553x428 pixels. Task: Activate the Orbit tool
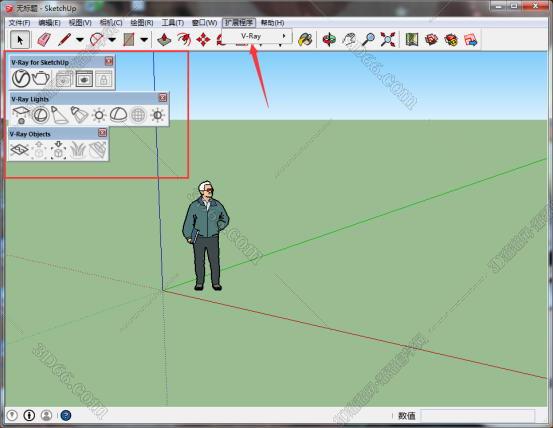pyautogui.click(x=329, y=39)
